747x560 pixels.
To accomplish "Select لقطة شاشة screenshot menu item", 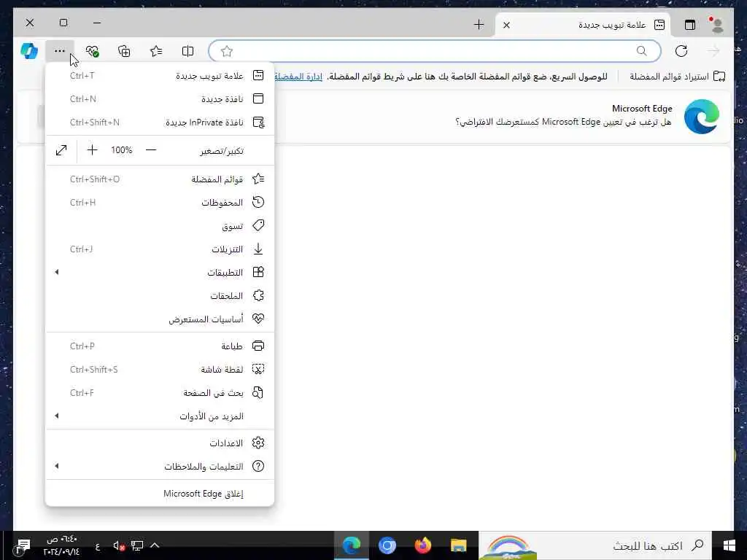I will click(x=160, y=369).
